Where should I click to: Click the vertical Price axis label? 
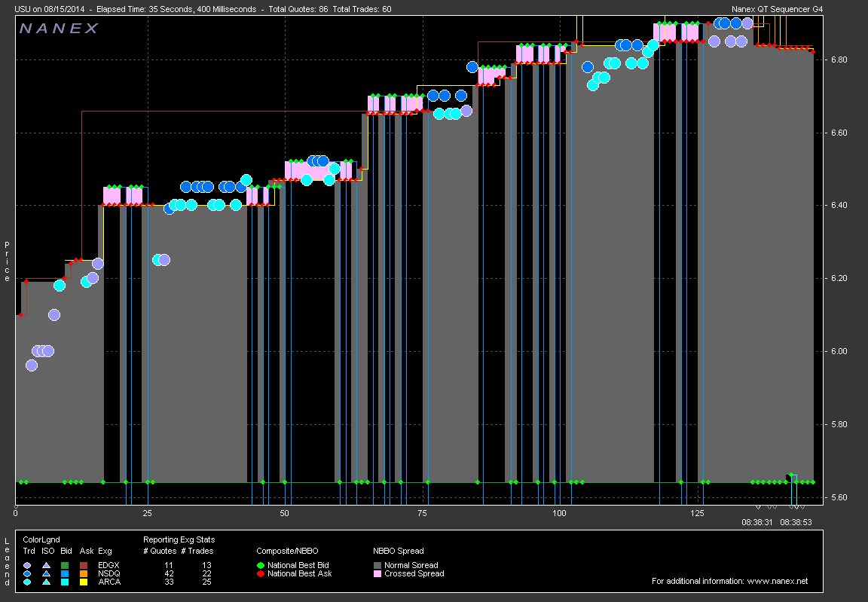(x=8, y=261)
